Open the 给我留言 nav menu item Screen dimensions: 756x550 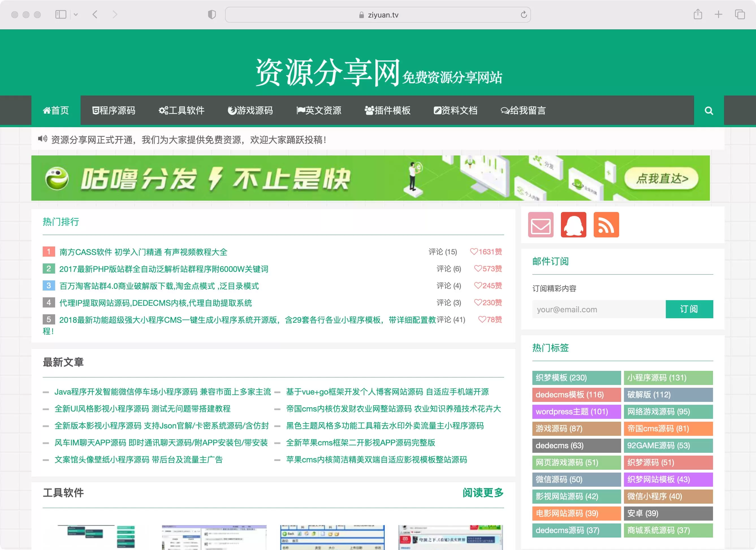[523, 111]
